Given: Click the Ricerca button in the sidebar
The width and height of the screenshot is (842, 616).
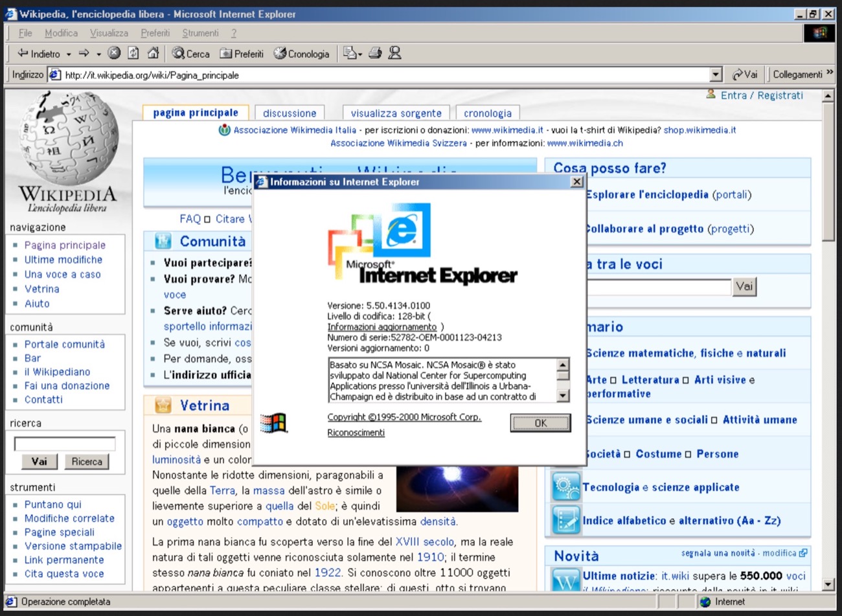Looking at the screenshot, I should pos(87,461).
